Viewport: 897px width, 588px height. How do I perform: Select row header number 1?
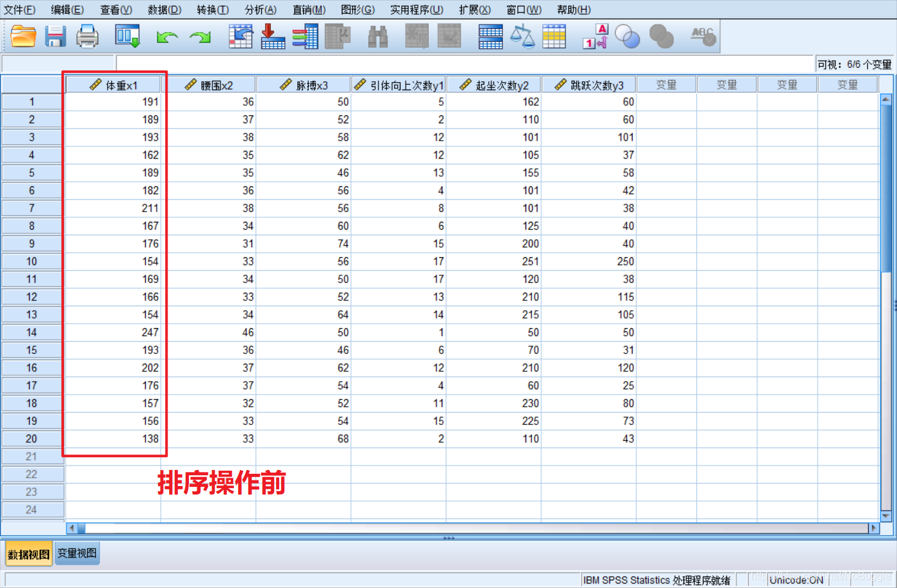coord(32,102)
